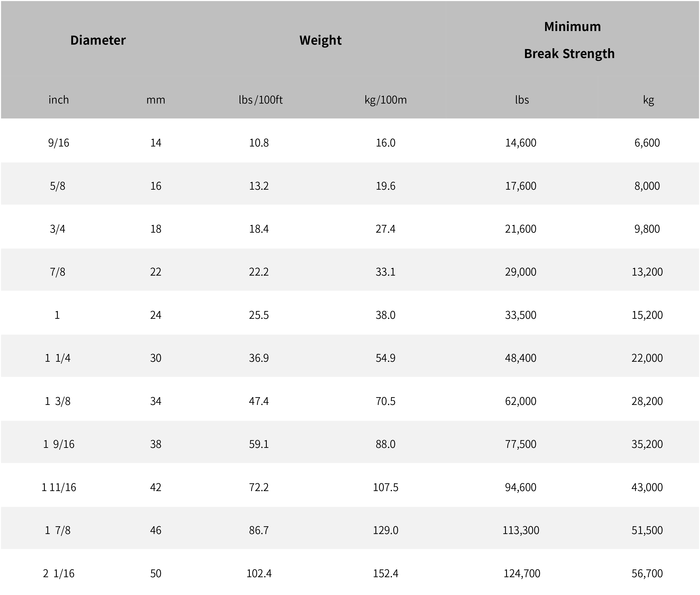Image resolution: width=700 pixels, height=595 pixels.
Task: Click the 38 mm diameter cell
Action: 156,444
